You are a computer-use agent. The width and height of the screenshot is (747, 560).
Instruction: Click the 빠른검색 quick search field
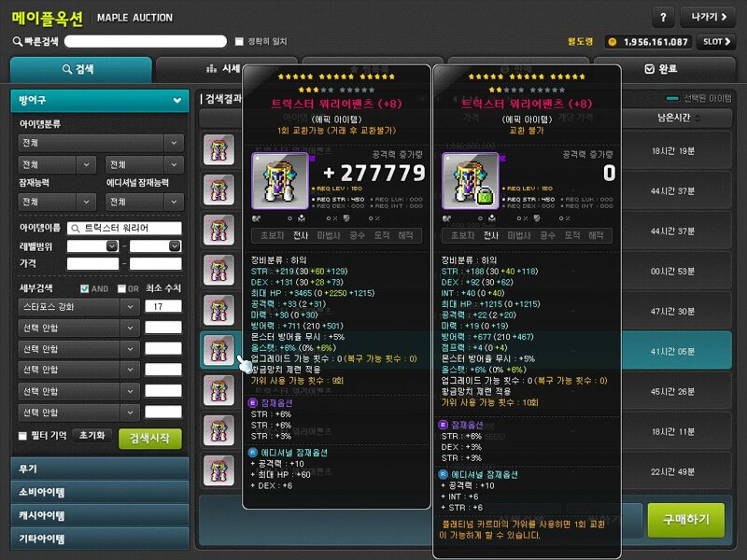pyautogui.click(x=146, y=41)
